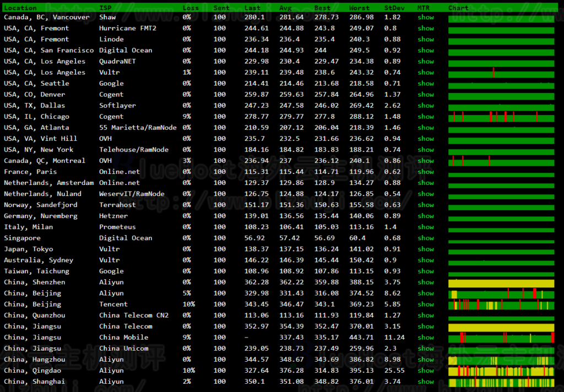This screenshot has height=392, width=564.
Task: Click the Avg column header
Action: 286,8
